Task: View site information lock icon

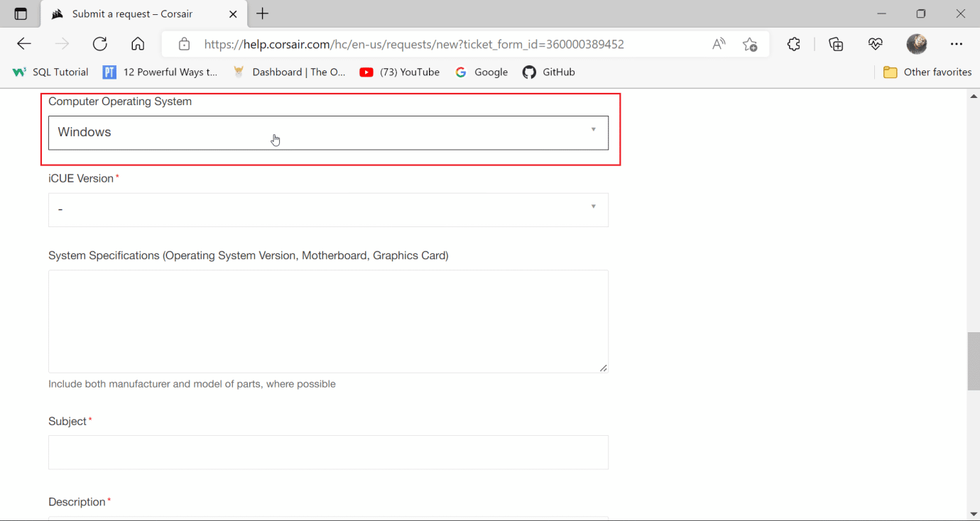Action: tap(184, 44)
